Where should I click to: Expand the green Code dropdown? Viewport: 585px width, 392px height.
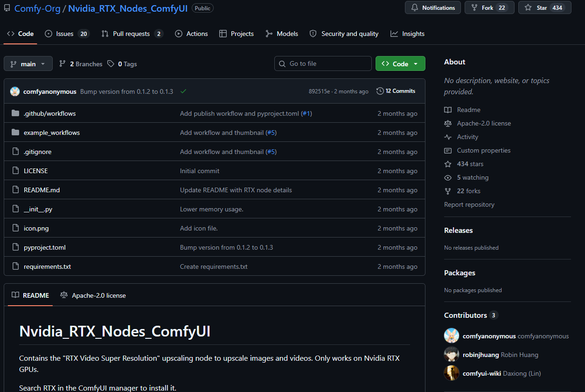[x=400, y=64]
